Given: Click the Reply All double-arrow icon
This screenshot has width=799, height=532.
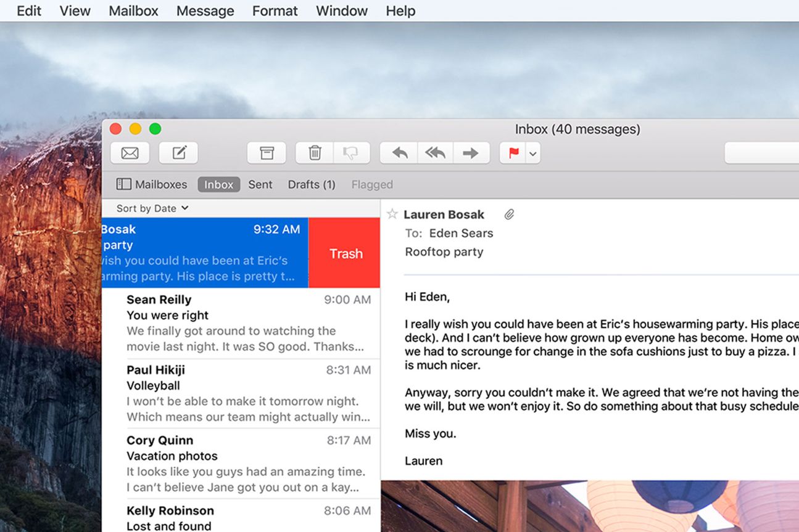Looking at the screenshot, I should tap(435, 153).
